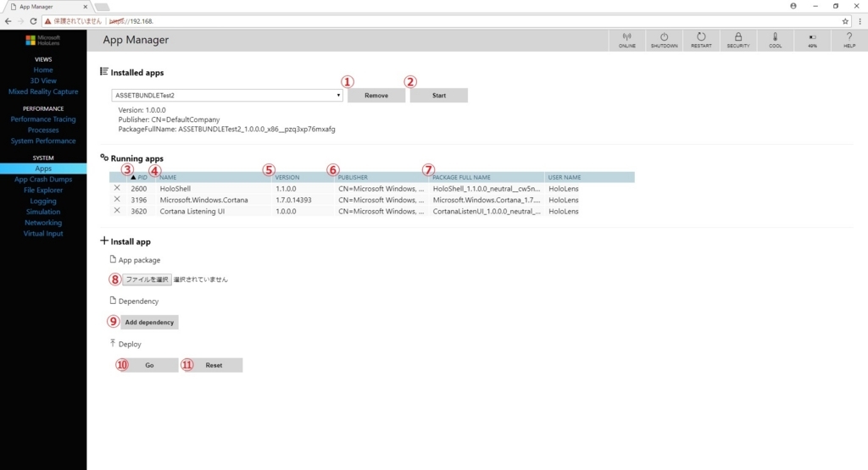
Task: Open Virtual Input page
Action: coord(43,234)
